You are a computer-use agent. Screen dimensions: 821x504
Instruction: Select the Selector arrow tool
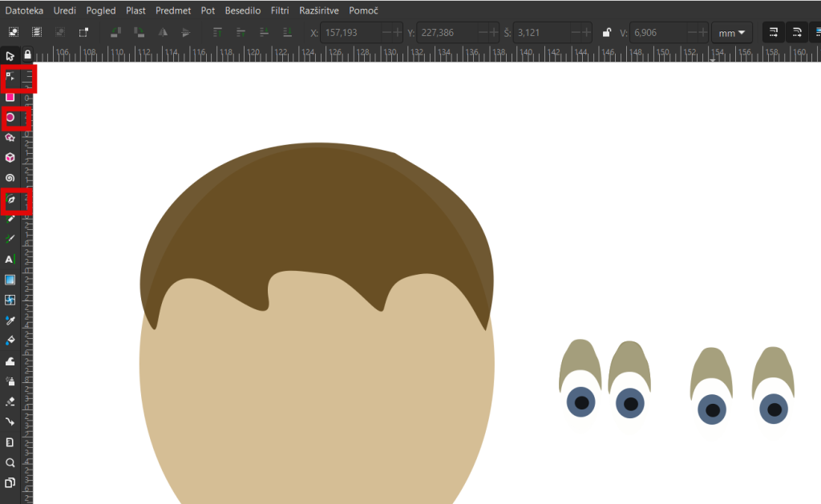tap(10, 56)
